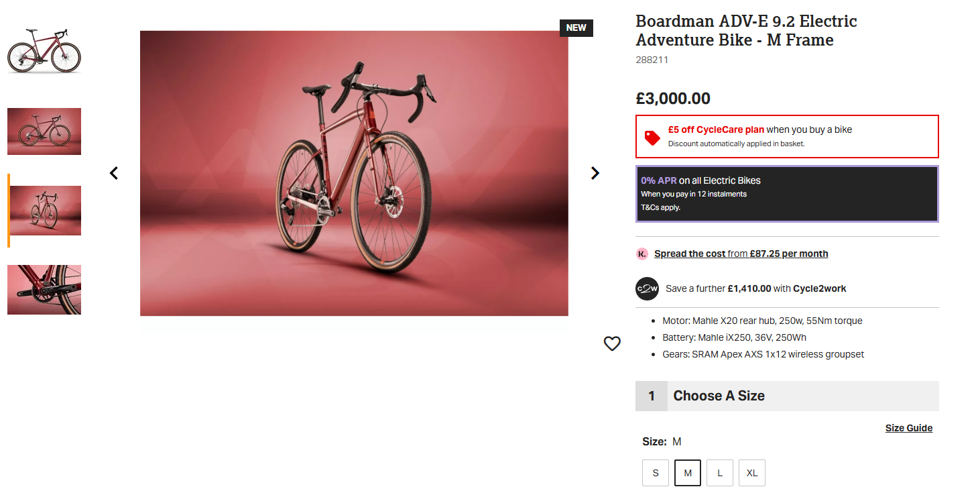Screen dimensions: 980x493
Task: Click the right carousel arrow
Action: point(595,172)
